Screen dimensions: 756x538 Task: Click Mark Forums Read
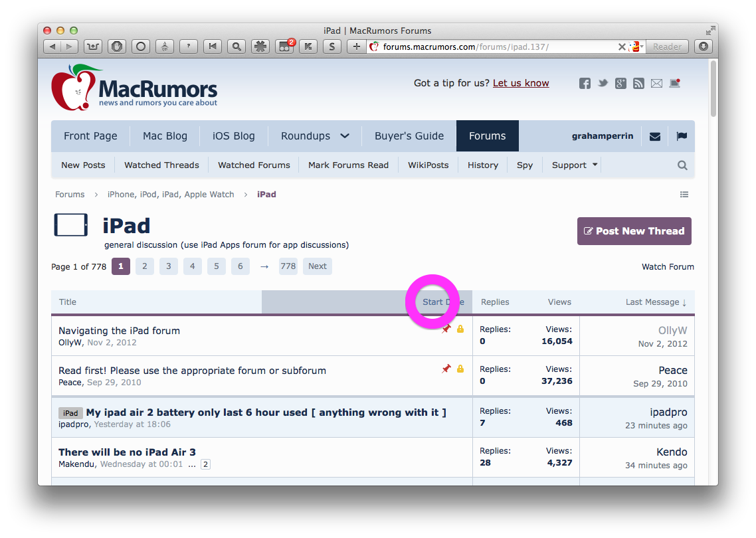coord(349,165)
